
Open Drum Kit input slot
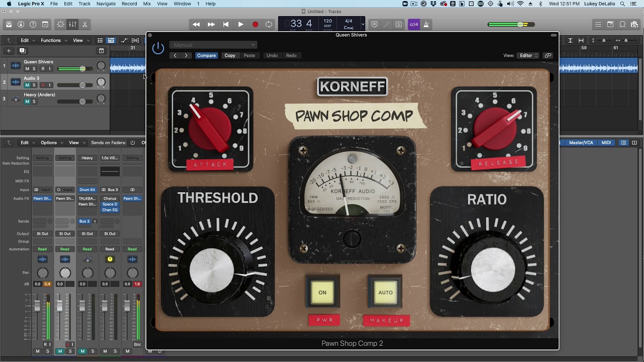click(x=87, y=190)
